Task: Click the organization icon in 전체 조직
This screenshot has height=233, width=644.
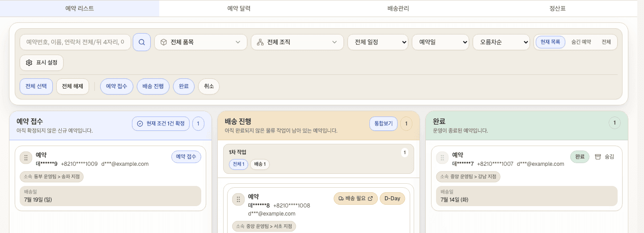Action: pos(260,42)
